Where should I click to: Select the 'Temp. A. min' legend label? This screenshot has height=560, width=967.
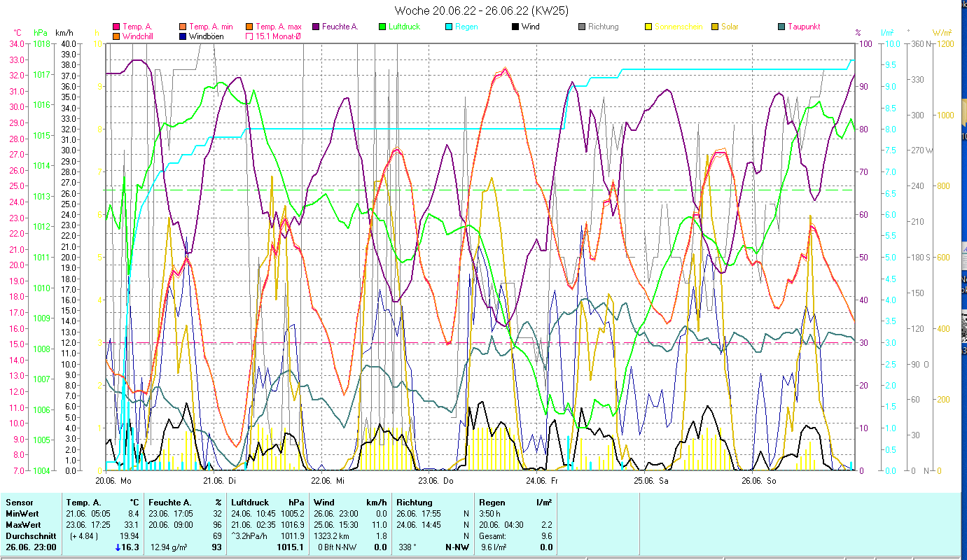pyautogui.click(x=211, y=27)
